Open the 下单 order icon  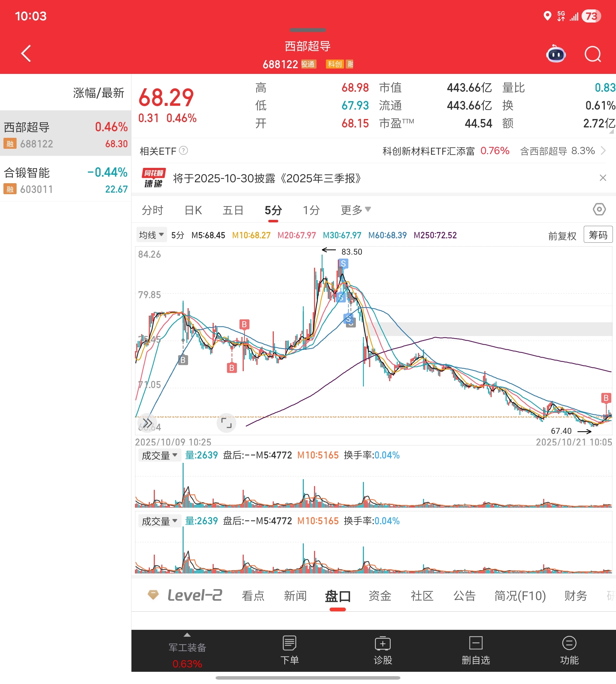click(290, 650)
